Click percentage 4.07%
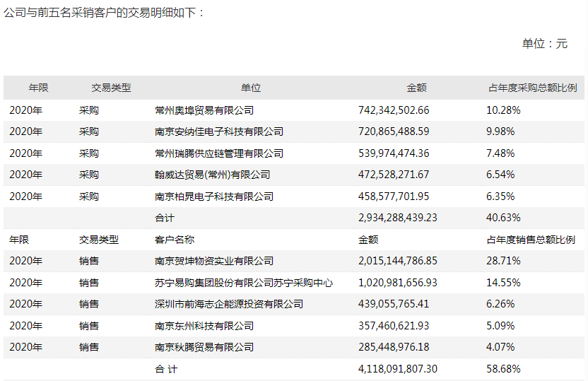 click(500, 347)
